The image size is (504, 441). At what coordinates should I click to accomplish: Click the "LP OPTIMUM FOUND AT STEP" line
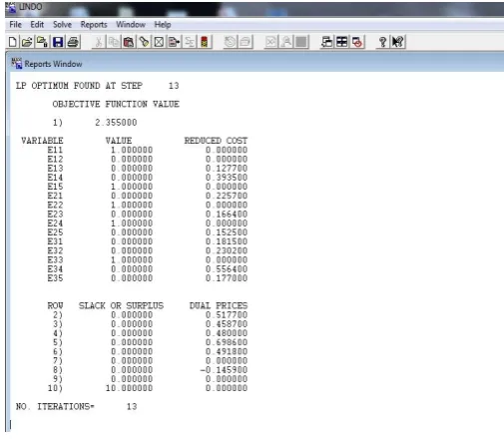(x=97, y=86)
